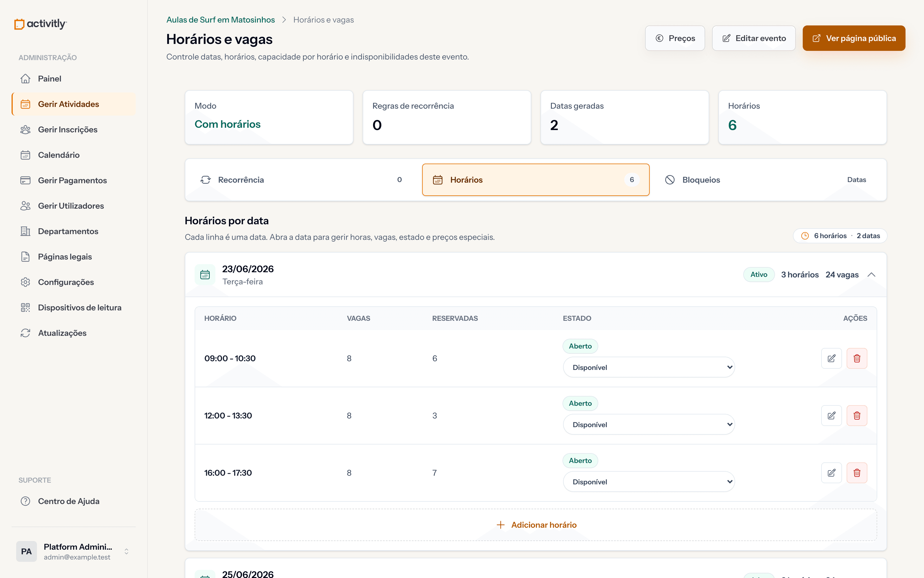This screenshot has width=924, height=578.
Task: Click the activitly logo
Action: coord(40,24)
